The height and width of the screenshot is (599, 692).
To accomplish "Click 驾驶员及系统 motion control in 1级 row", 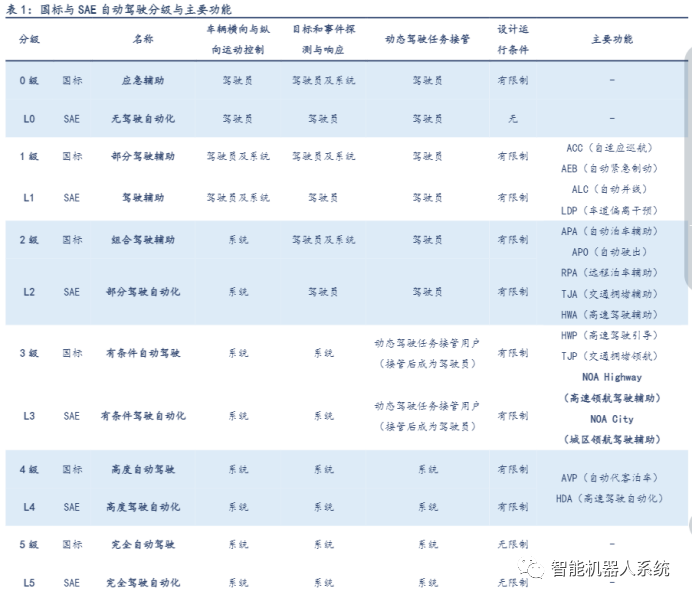I will (238, 156).
